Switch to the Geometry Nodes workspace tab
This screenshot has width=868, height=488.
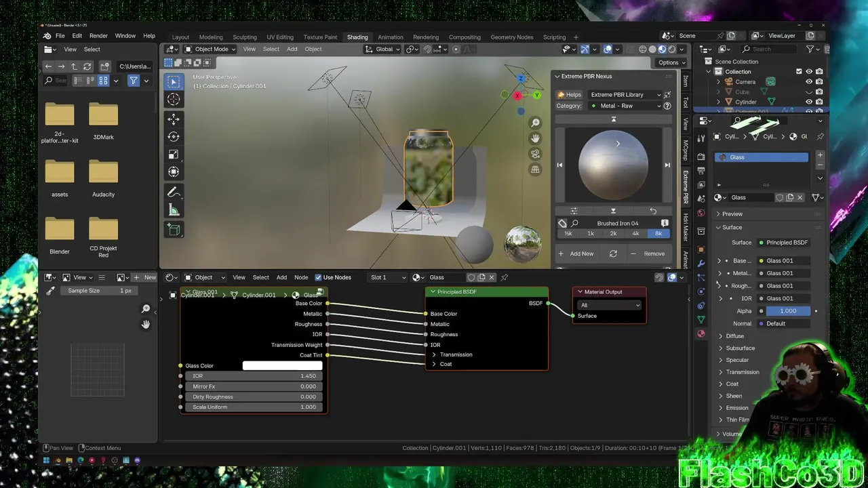point(512,37)
